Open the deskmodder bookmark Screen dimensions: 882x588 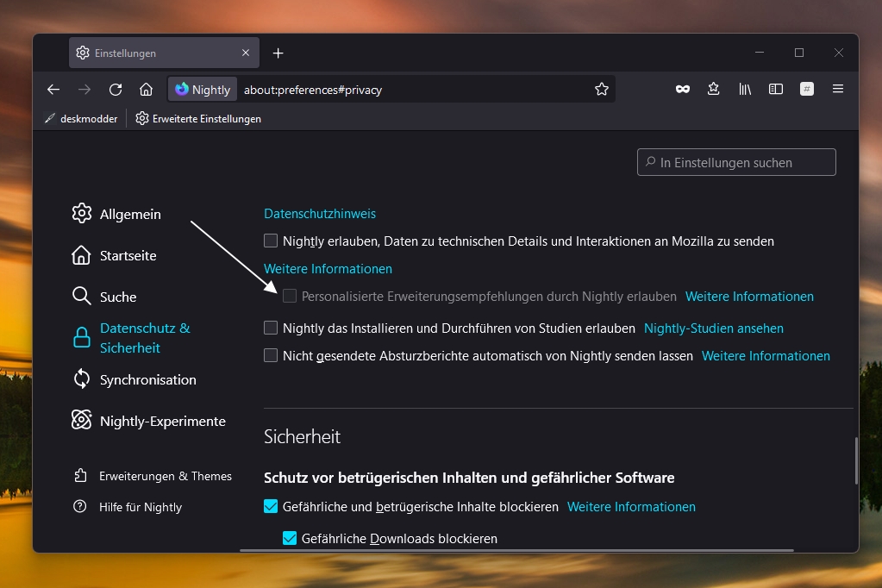pyautogui.click(x=81, y=119)
